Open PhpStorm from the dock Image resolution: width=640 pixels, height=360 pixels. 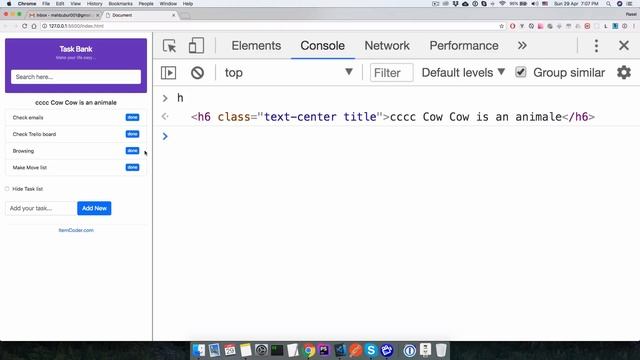pos(324,350)
